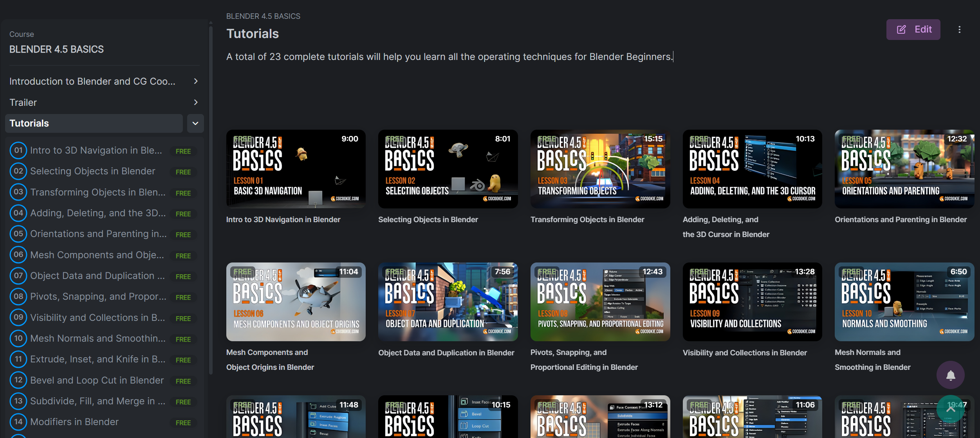Collapse the Tutorials section dropdown arrow

(195, 123)
